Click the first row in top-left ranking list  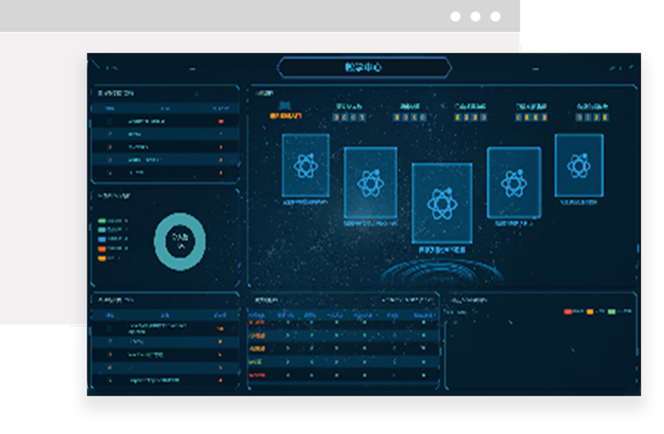coord(165,122)
